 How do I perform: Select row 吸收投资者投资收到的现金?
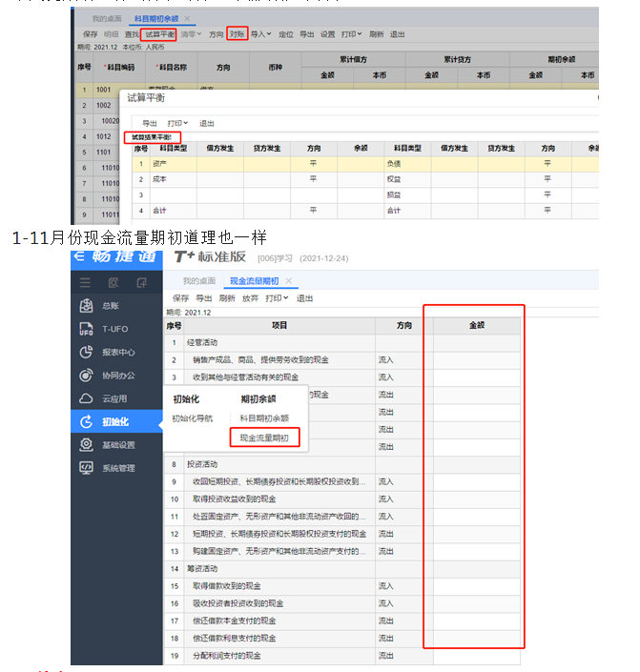pyautogui.click(x=342, y=603)
